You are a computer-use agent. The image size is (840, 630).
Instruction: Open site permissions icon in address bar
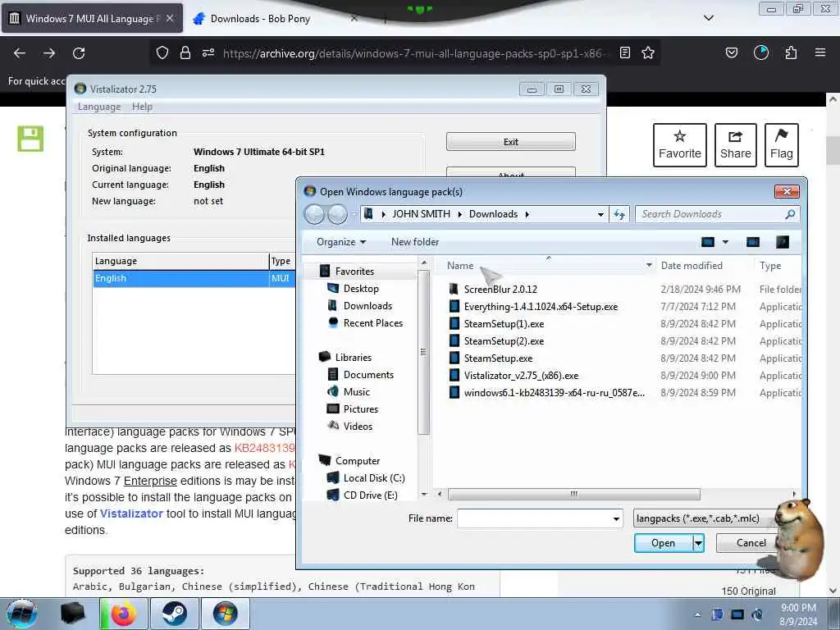click(208, 52)
